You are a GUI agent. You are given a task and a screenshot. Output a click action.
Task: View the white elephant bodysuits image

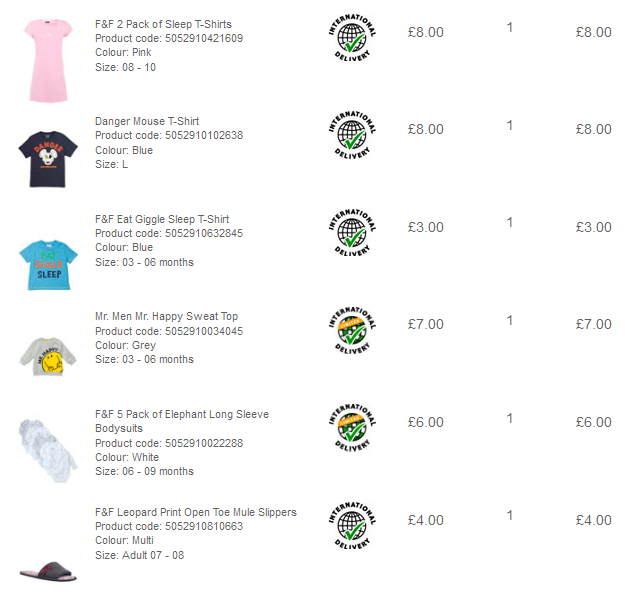click(x=48, y=451)
